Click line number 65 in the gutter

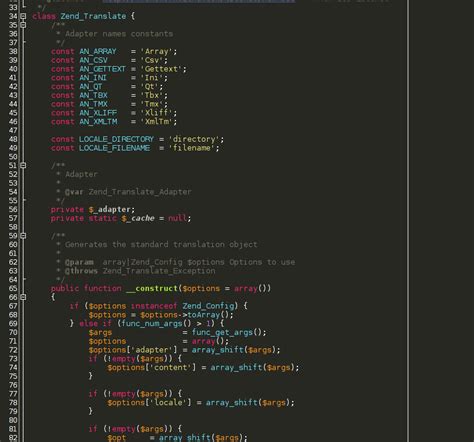tap(13, 288)
